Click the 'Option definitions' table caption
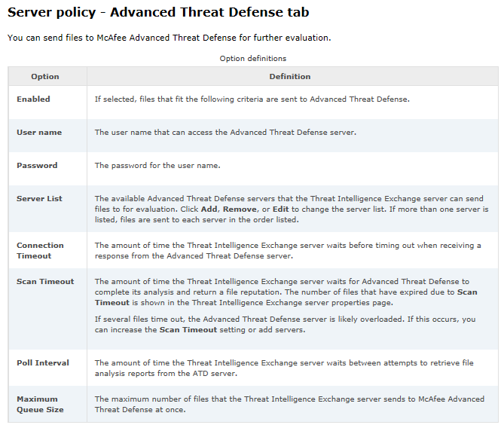504x428 pixels. (x=253, y=59)
